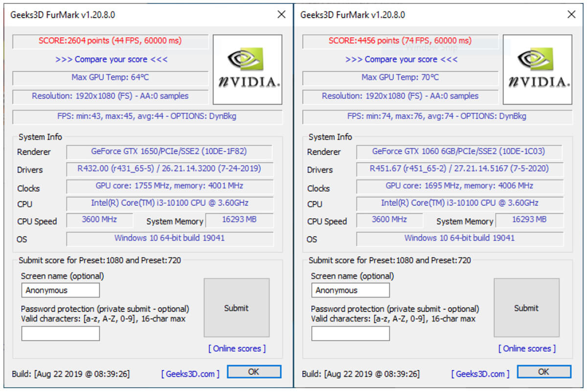Click 3600 MHz CPU Speed in GTX 1060 window
The image size is (587, 392).
pos(389,220)
